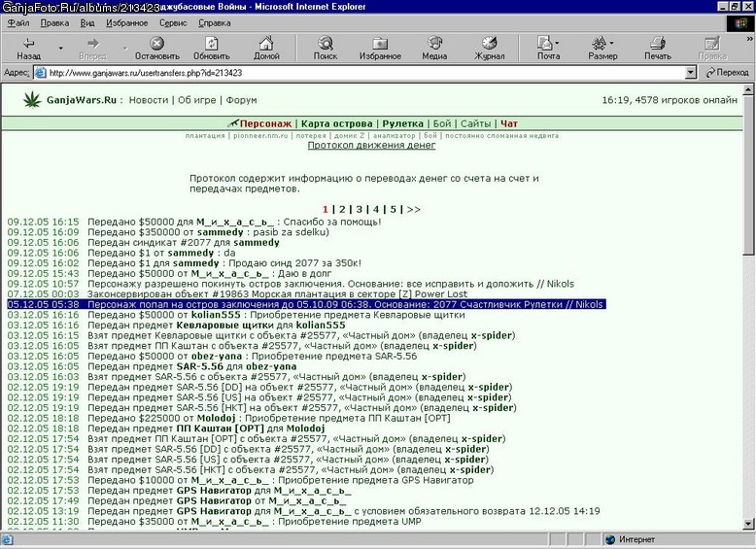The height and width of the screenshot is (549, 756).
Task: Go to page 2 of protocol
Action: tap(342, 210)
